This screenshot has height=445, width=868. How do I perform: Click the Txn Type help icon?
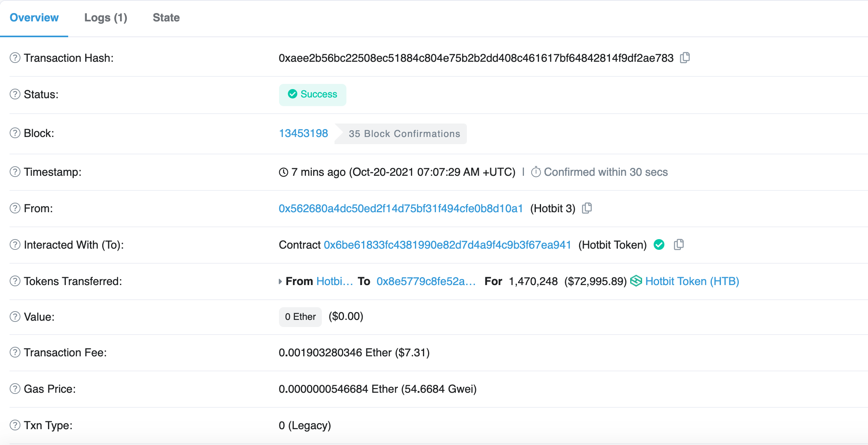pos(15,425)
